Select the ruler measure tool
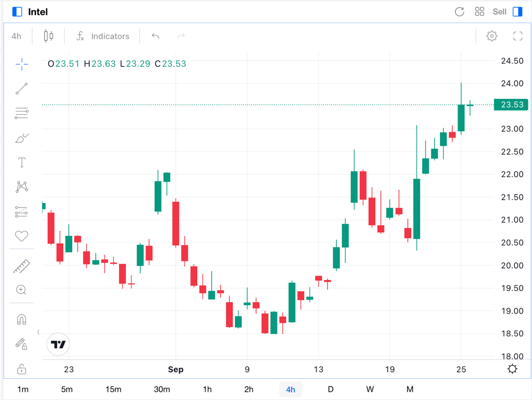 (22, 266)
